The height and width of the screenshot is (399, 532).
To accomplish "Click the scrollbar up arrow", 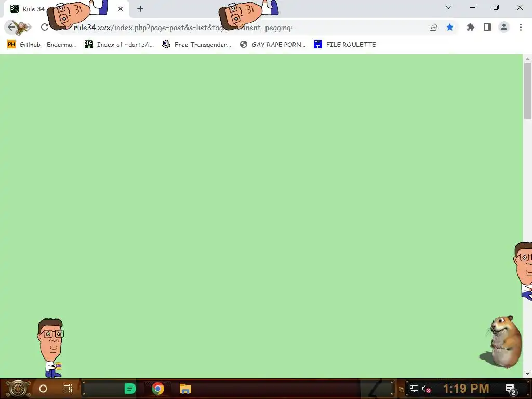I will coord(527,59).
